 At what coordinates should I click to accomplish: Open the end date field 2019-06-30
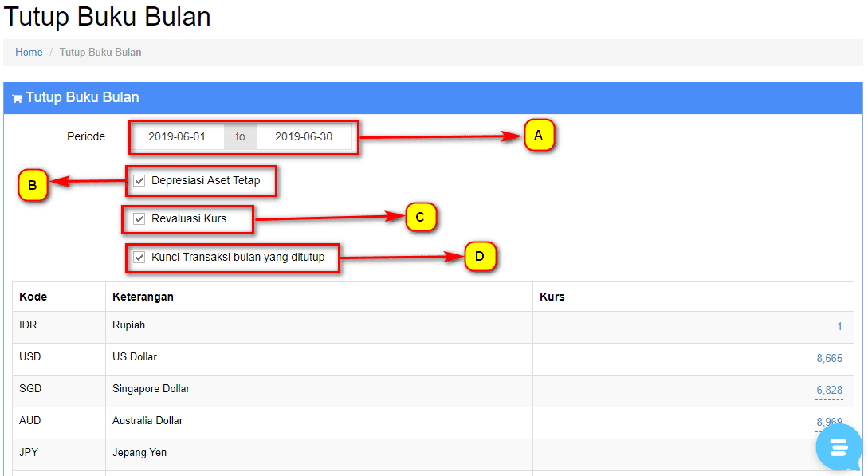pyautogui.click(x=304, y=137)
